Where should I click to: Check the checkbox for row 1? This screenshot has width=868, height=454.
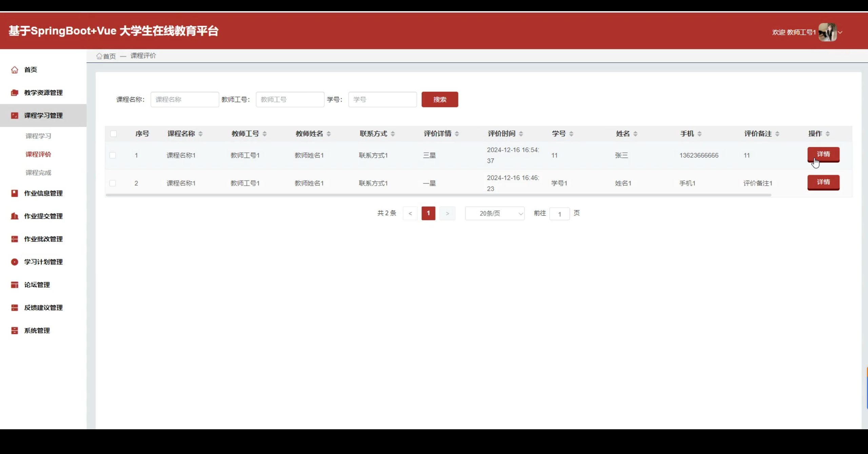pos(113,156)
